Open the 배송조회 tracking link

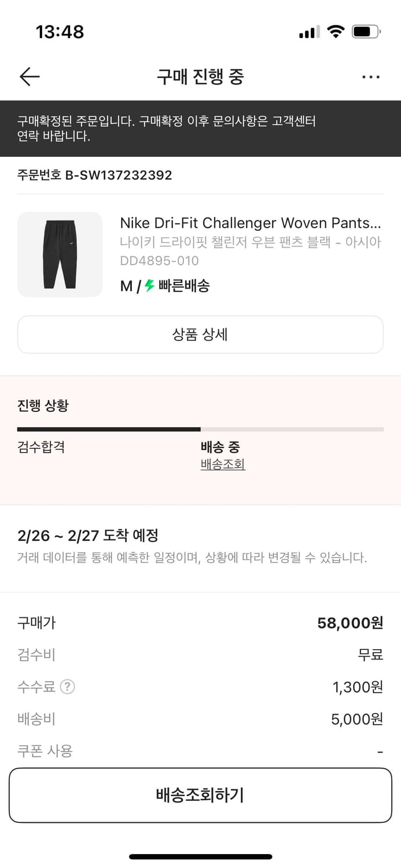(221, 465)
